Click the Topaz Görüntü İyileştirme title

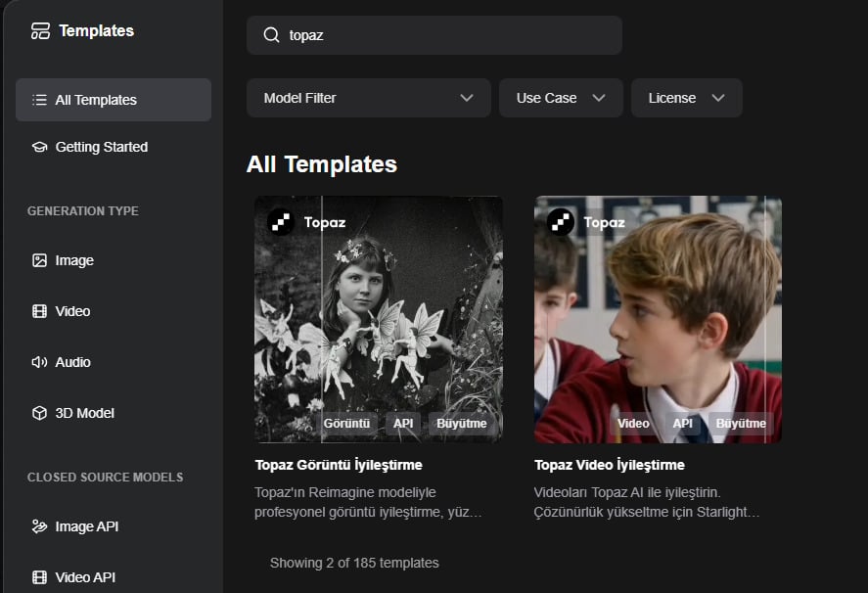pyautogui.click(x=339, y=465)
